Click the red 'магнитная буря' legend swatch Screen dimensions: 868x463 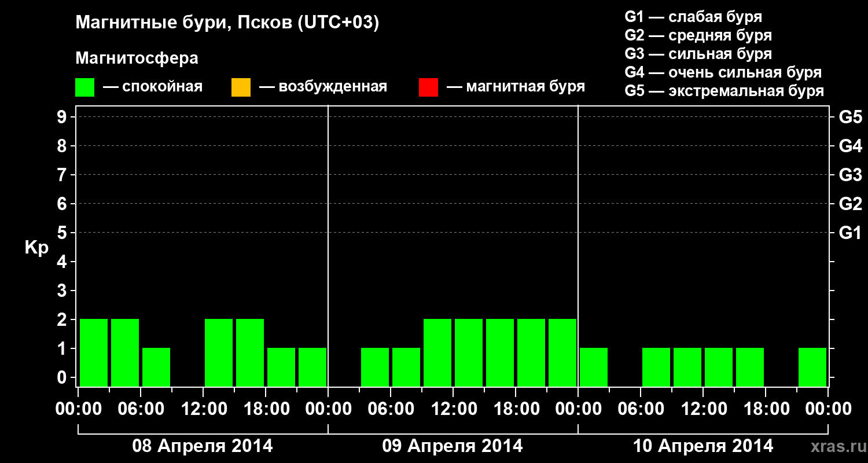pos(428,87)
